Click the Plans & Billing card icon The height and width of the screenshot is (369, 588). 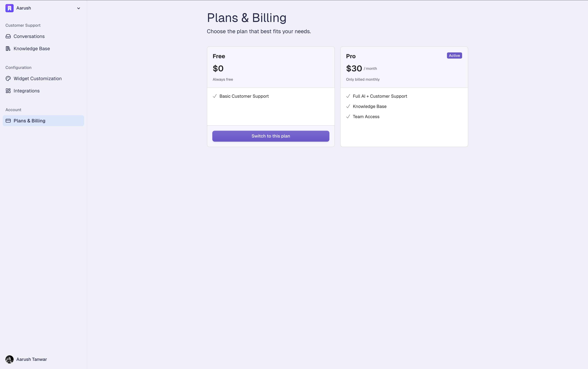[8, 121]
